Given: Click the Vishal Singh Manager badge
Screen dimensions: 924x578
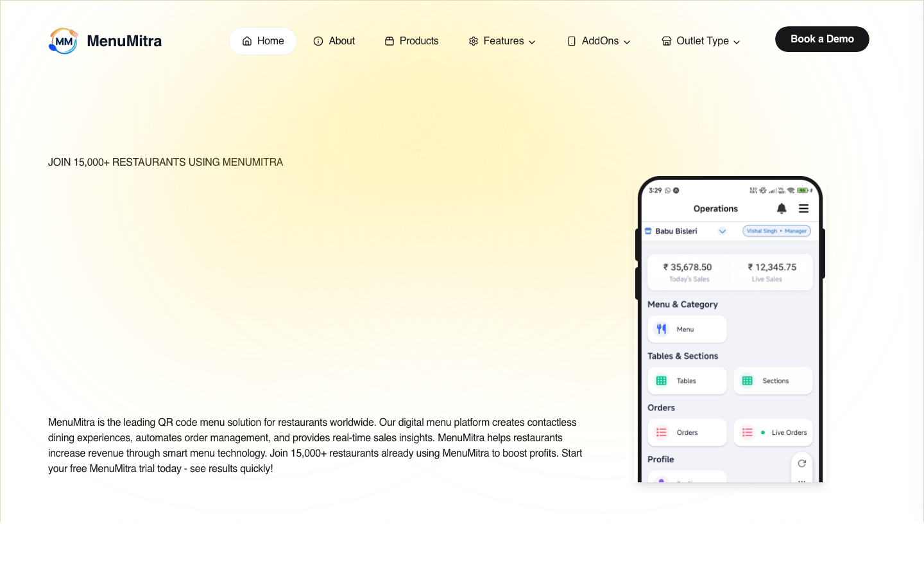Looking at the screenshot, I should pyautogui.click(x=776, y=231).
